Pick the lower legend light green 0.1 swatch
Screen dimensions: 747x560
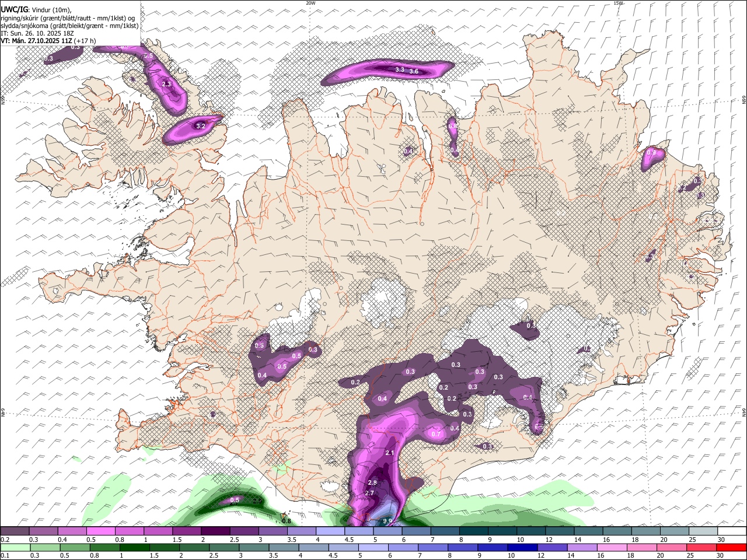[15, 547]
